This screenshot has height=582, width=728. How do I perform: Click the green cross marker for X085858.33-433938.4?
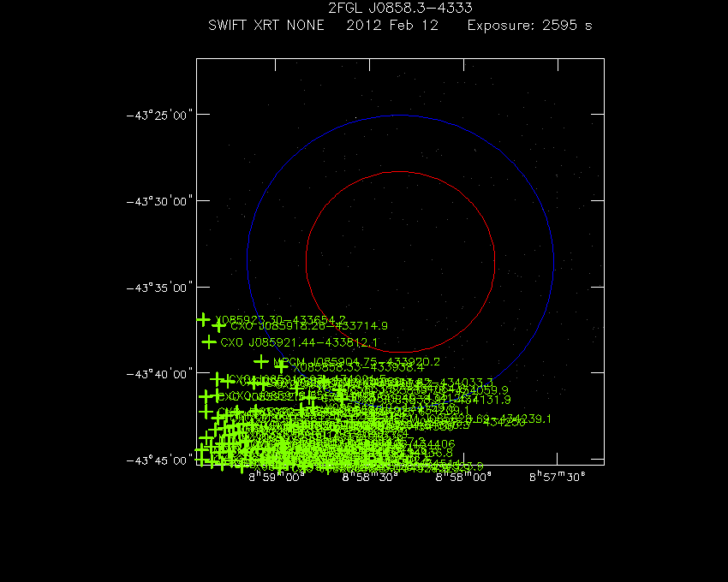point(281,367)
